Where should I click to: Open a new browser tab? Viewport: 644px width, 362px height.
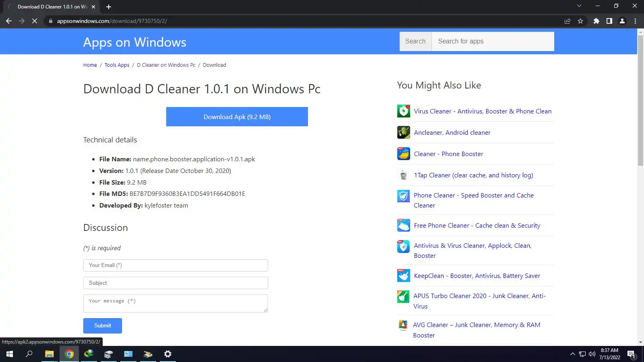(x=109, y=7)
